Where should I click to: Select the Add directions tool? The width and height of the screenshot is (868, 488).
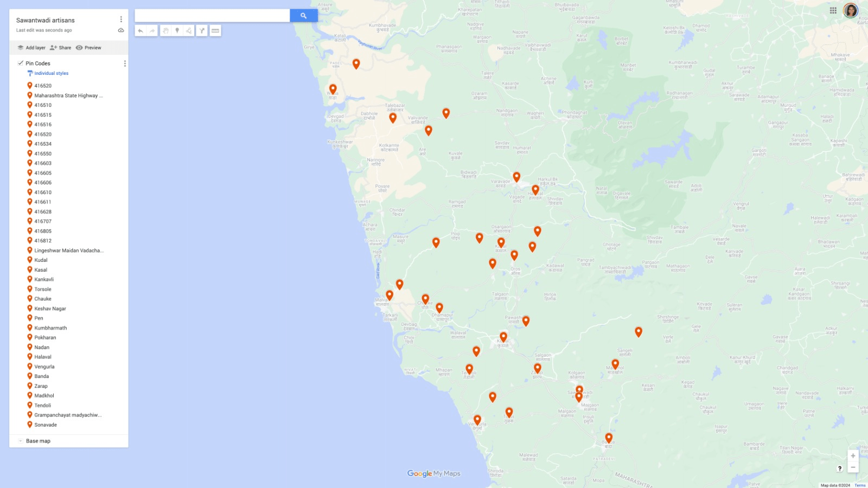coord(202,31)
